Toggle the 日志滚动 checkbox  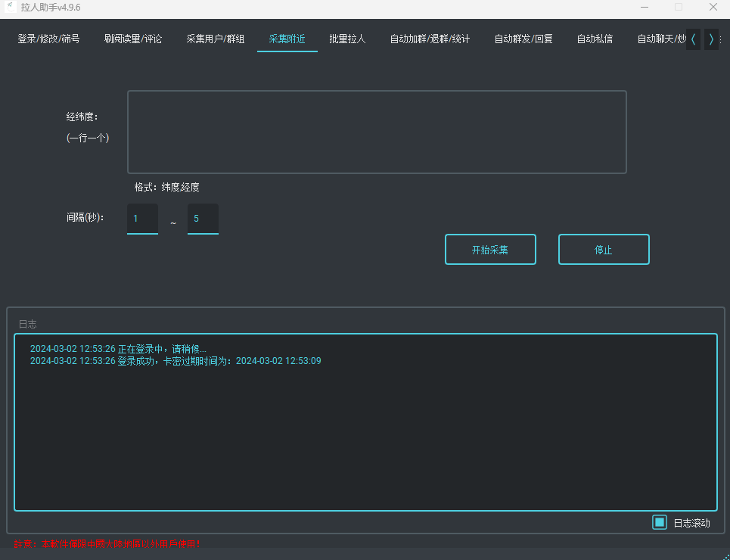click(660, 523)
